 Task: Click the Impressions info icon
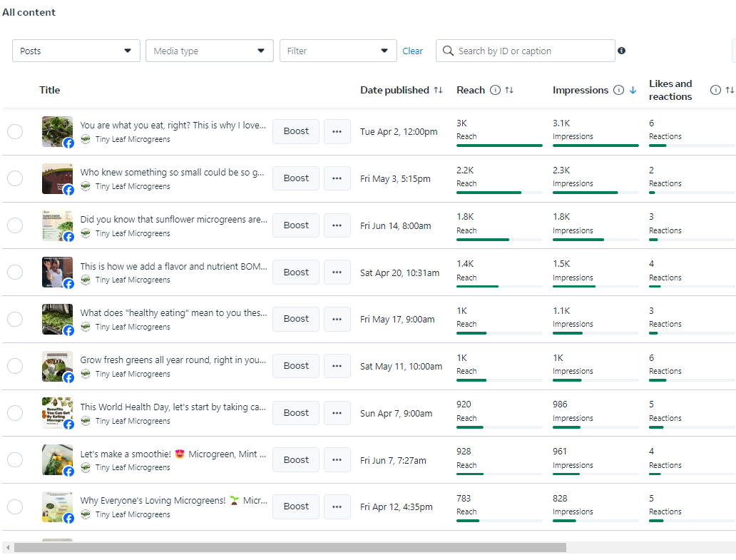point(618,91)
